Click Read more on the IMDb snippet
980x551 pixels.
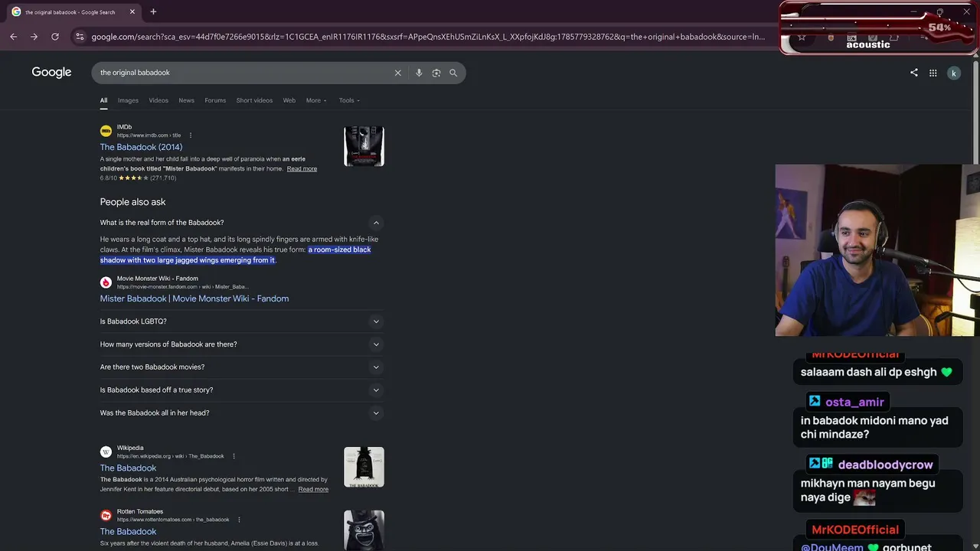[x=302, y=168]
